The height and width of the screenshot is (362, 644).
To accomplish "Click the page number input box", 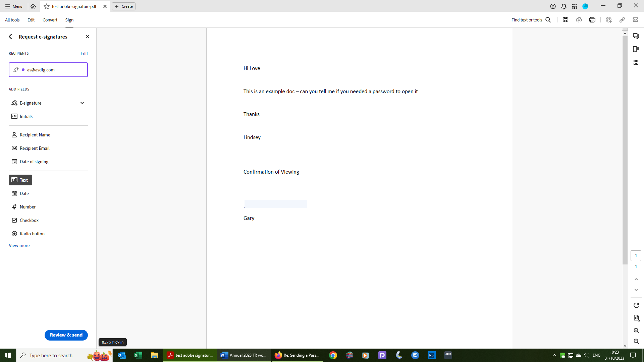I will (x=636, y=255).
